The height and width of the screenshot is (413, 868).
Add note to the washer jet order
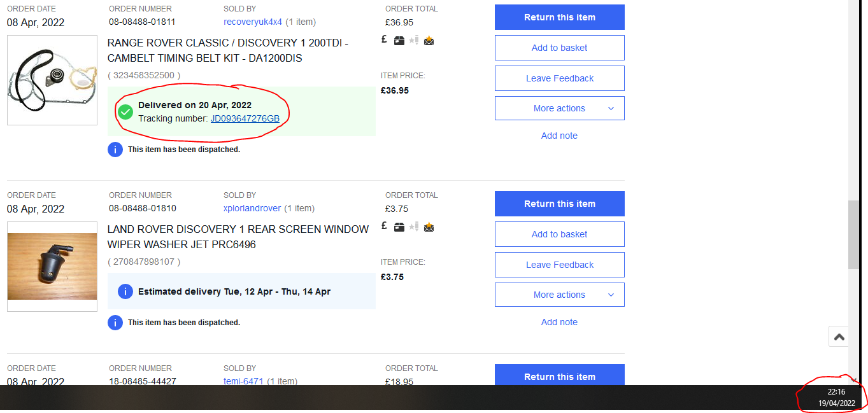pos(560,322)
